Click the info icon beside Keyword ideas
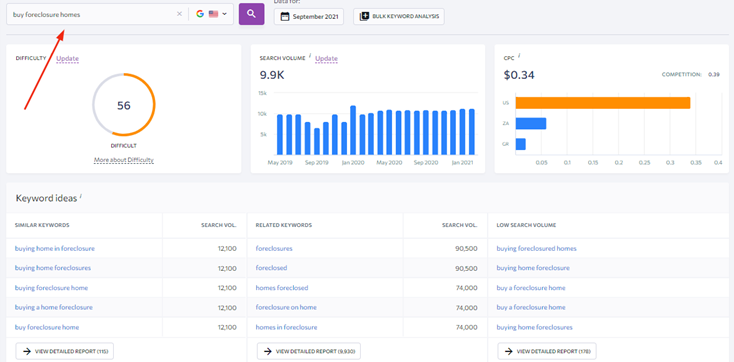Screen dimensions: 734x362 [x=81, y=196]
